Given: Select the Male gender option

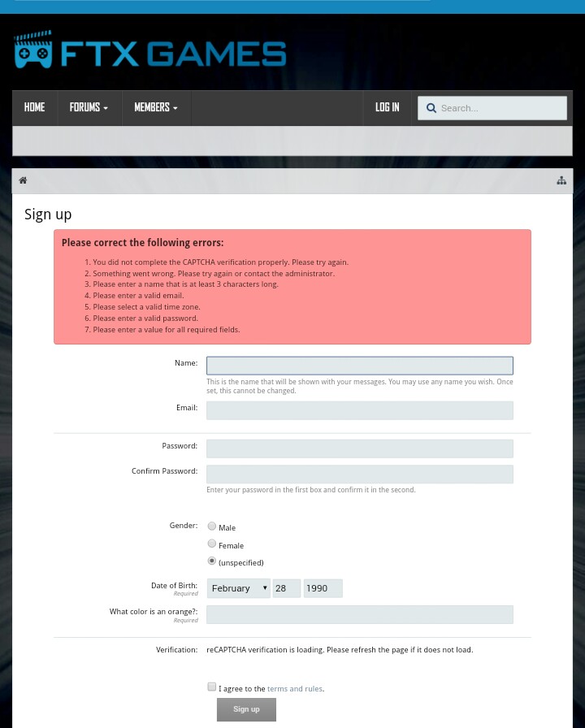Looking at the screenshot, I should [212, 526].
